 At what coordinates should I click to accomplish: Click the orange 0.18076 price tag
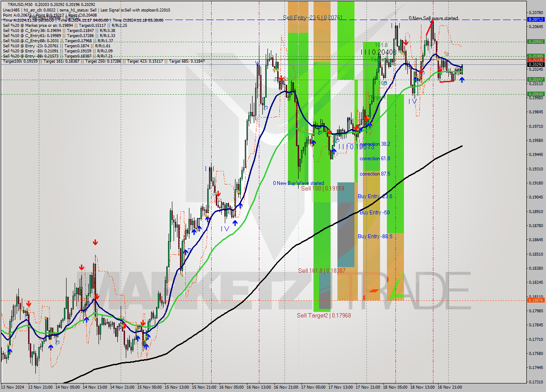536,300
